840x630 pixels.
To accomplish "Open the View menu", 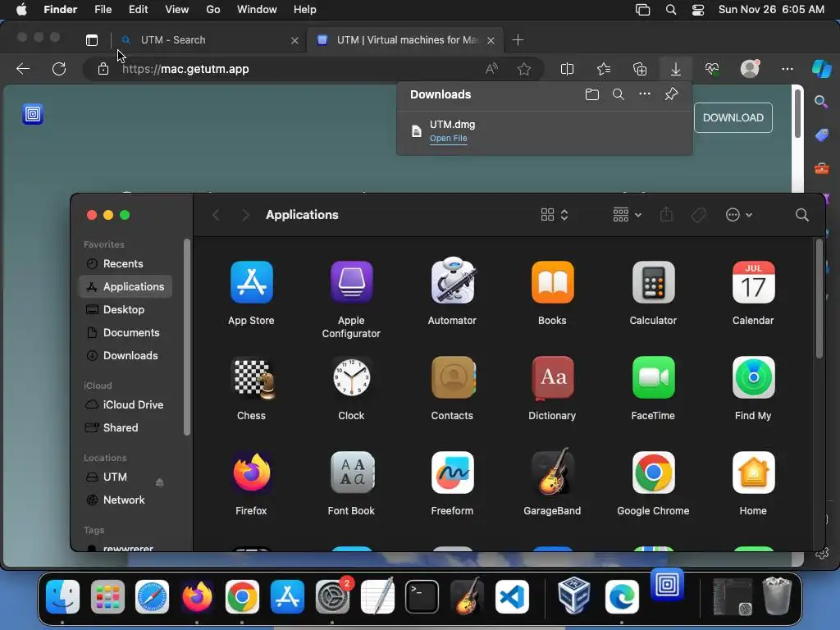I will (177, 10).
